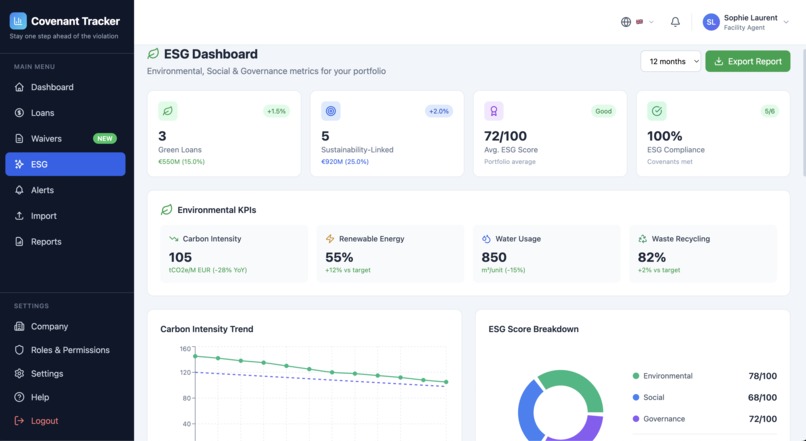Click the Dashboard home icon in sidebar
Image resolution: width=806 pixels, height=441 pixels.
pyautogui.click(x=19, y=87)
